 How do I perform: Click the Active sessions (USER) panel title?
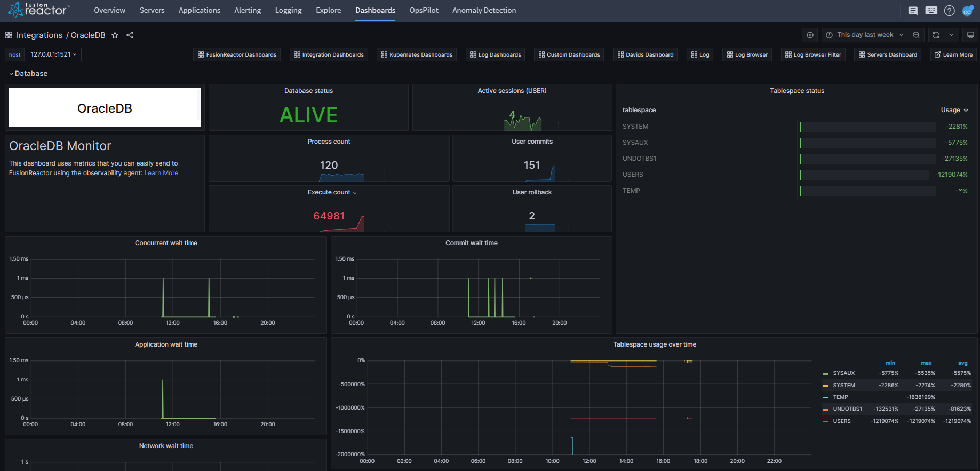tap(512, 91)
